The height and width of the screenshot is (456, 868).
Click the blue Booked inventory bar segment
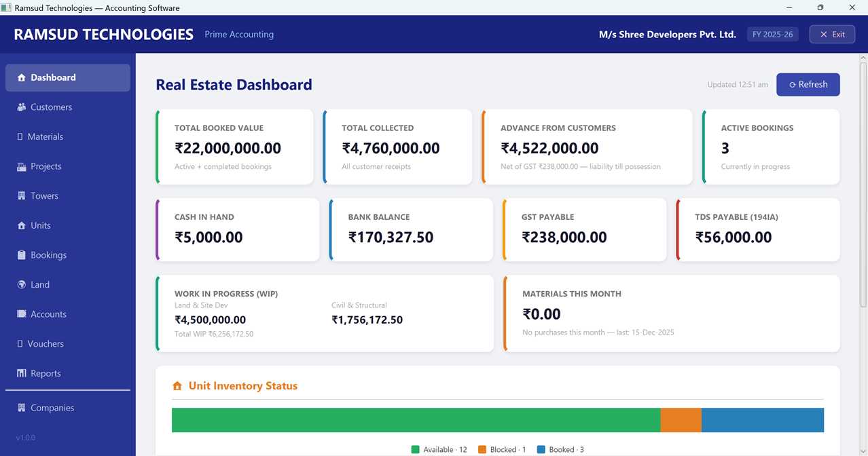[762, 420]
